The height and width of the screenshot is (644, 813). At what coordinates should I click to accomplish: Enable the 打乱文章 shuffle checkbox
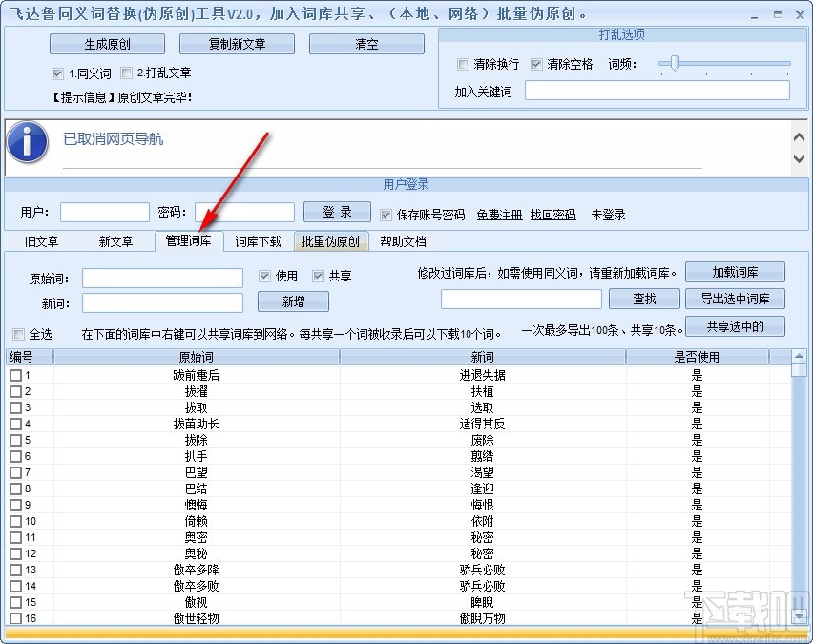click(126, 73)
